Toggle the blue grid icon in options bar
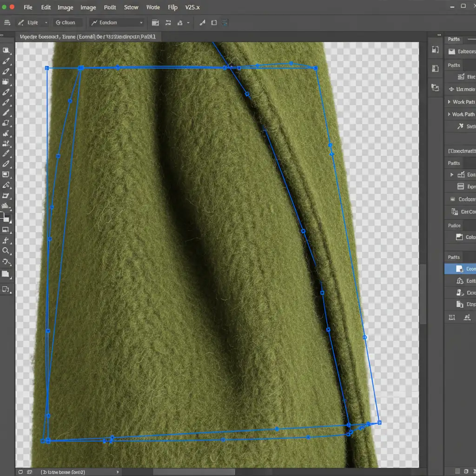 (x=225, y=22)
